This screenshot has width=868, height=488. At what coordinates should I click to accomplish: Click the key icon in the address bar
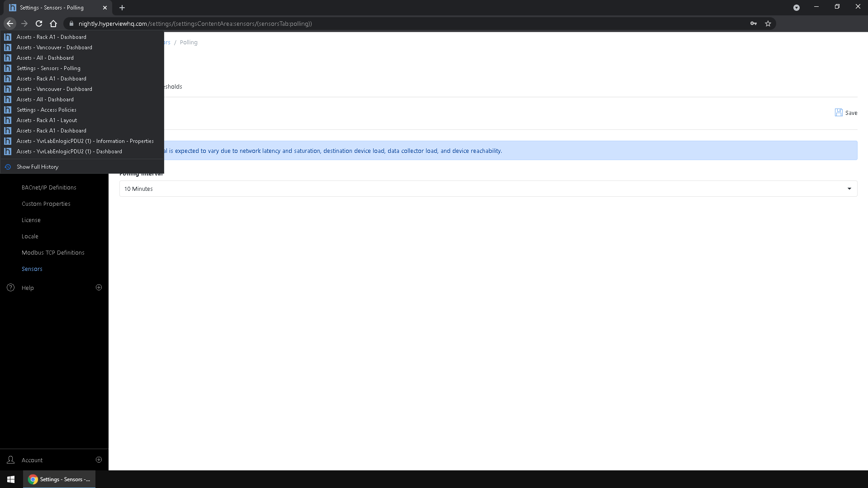(x=753, y=24)
